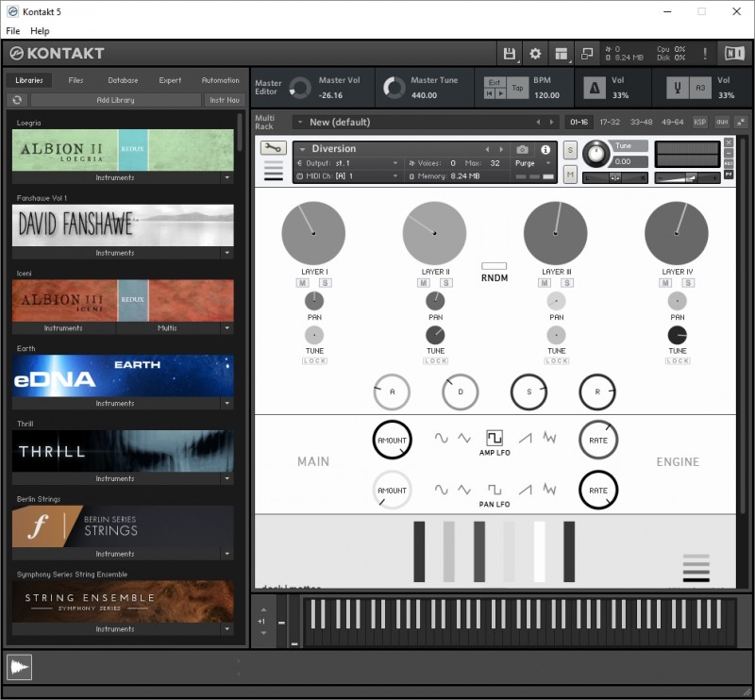
Task: Click the previous multi arrow in Multi Rack
Action: (x=538, y=123)
